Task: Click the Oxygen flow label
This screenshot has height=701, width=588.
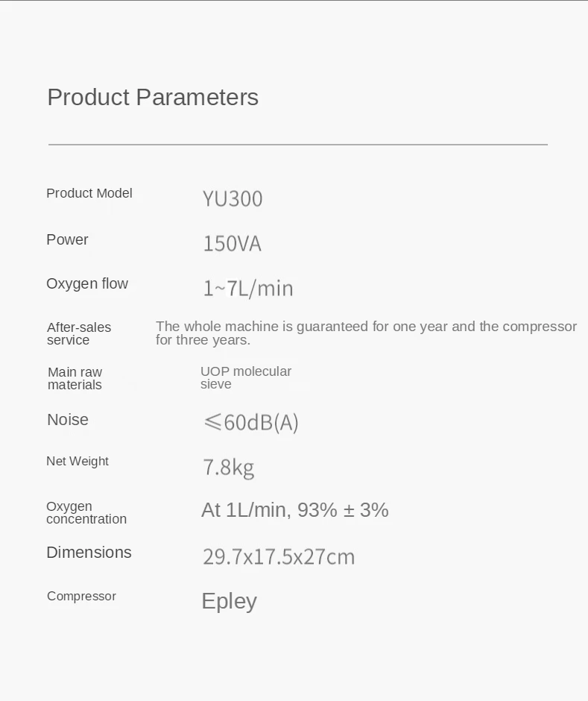Action: click(x=87, y=283)
